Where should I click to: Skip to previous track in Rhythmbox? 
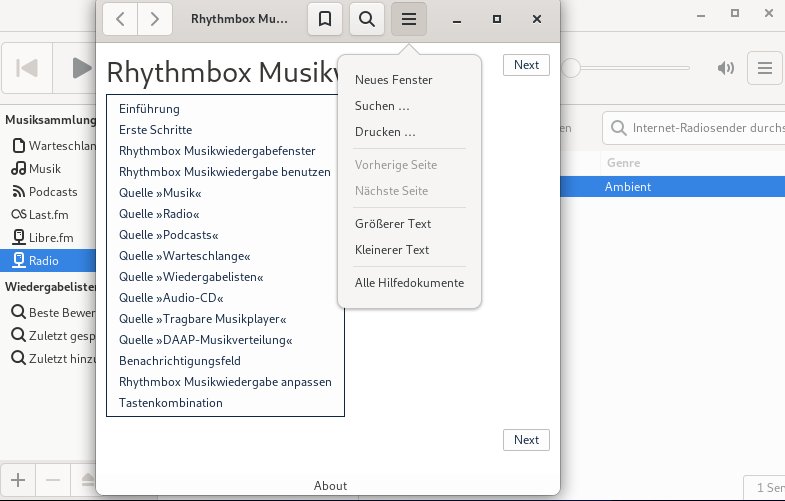tap(27, 68)
